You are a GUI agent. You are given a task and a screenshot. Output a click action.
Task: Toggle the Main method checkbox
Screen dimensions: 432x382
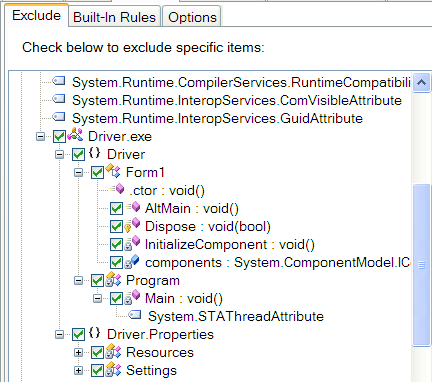point(116,298)
